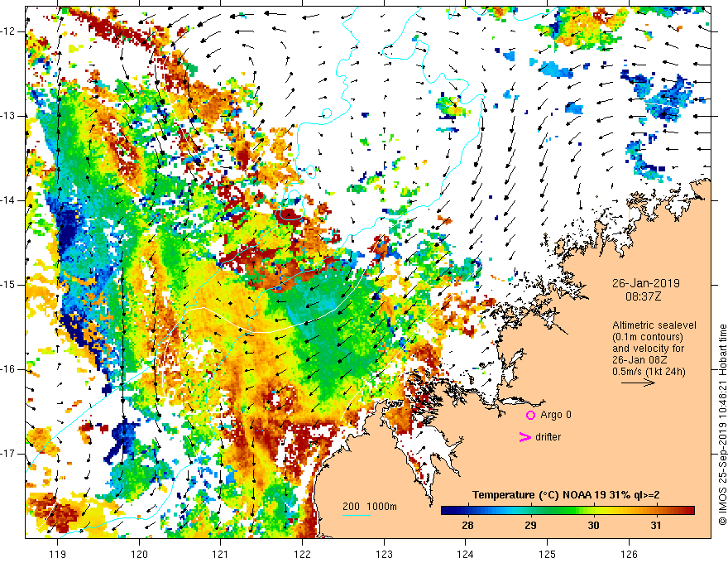Click the 'Altimetric sealevel' caption line

(x=654, y=325)
